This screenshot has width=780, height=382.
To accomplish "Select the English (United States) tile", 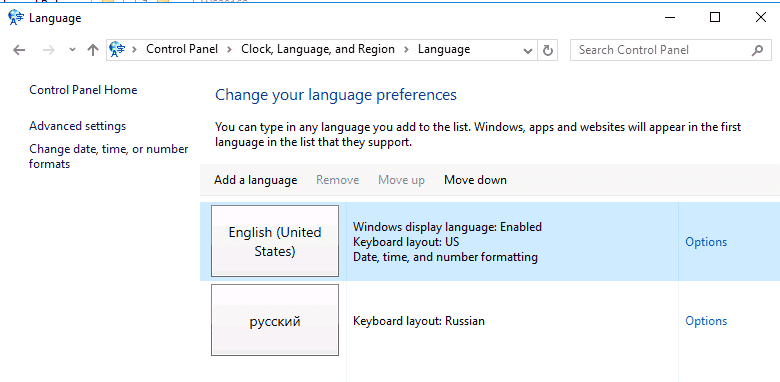I will click(x=275, y=241).
